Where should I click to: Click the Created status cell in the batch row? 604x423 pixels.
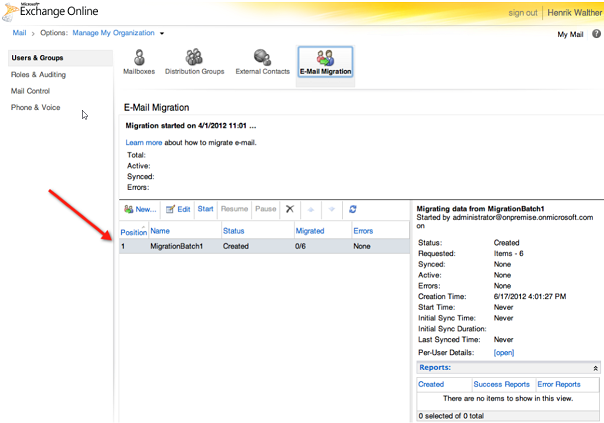[x=235, y=246]
